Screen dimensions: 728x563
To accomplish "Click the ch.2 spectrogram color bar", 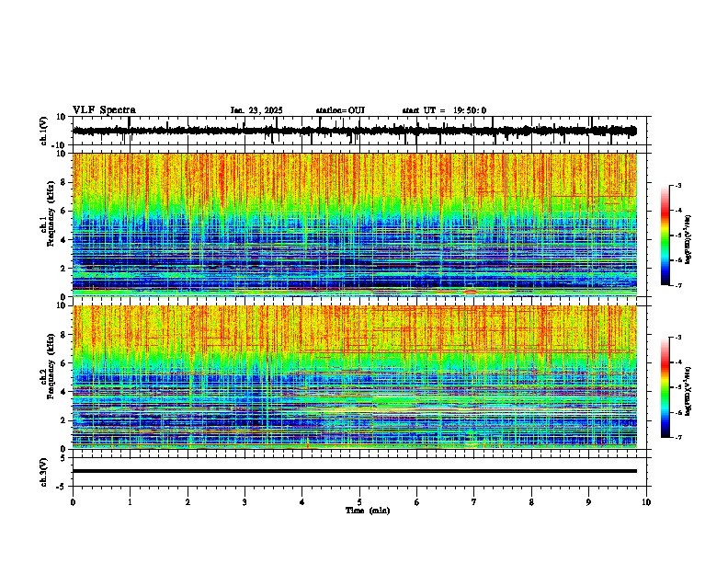I will coord(665,387).
